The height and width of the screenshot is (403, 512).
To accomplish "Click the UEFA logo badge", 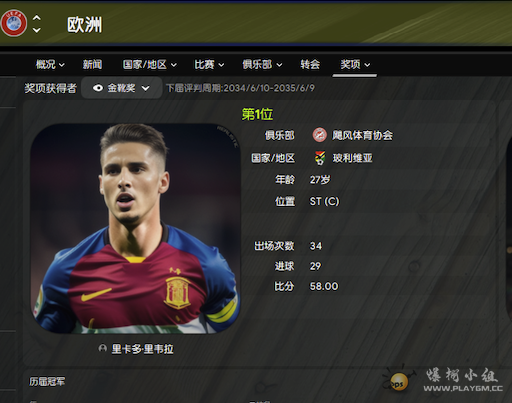I will pos(13,23).
